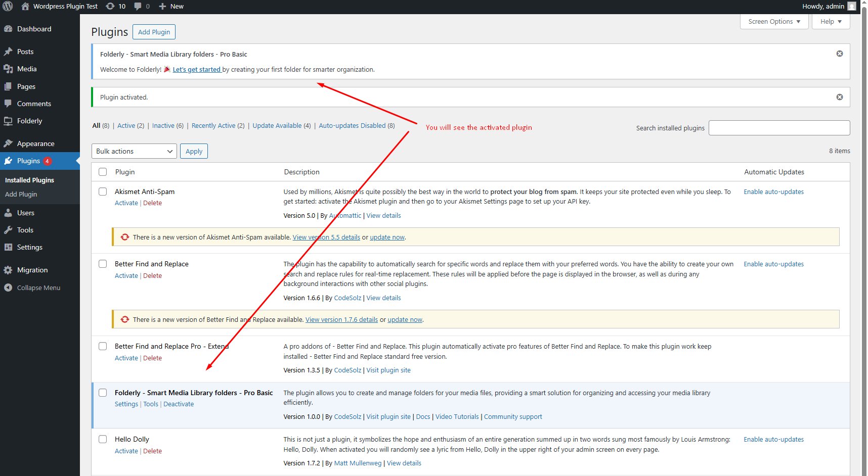The width and height of the screenshot is (868, 476).
Task: Click the Media icon in sidebar
Action: 8,69
